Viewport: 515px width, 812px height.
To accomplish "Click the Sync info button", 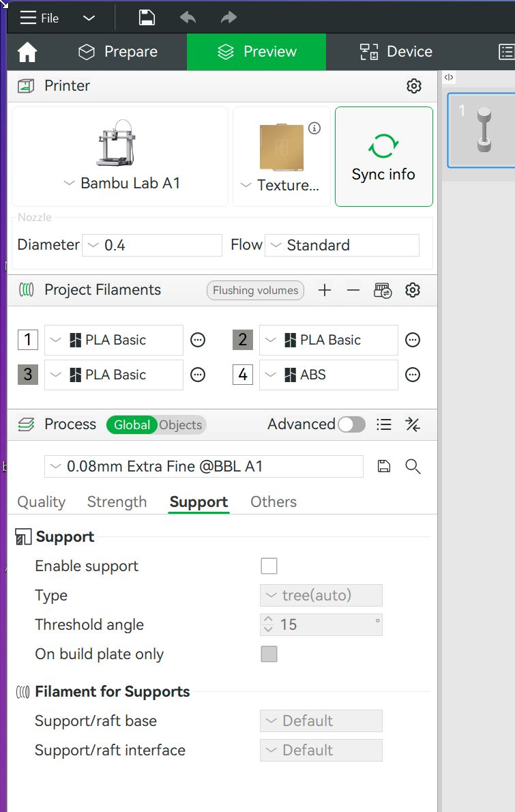I will pyautogui.click(x=383, y=156).
